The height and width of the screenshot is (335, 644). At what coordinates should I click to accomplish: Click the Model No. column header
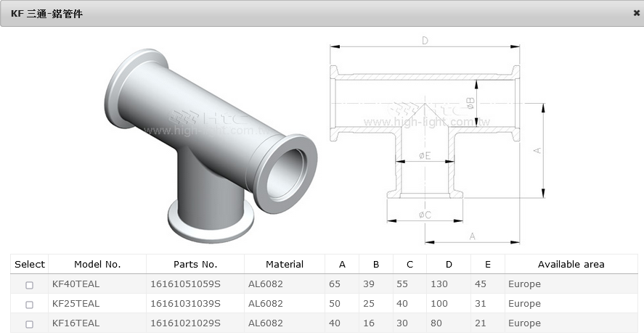(x=97, y=264)
